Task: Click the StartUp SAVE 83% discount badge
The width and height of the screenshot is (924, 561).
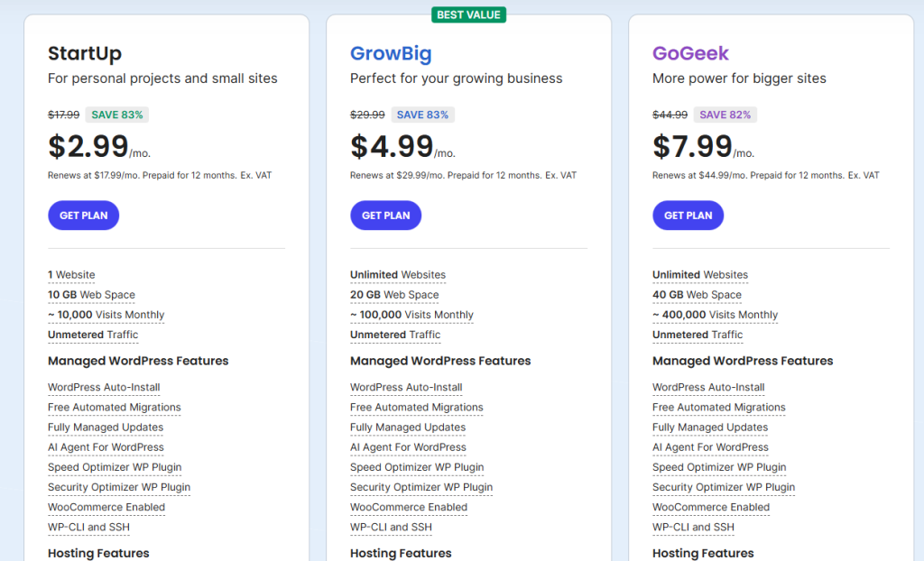Action: click(116, 115)
